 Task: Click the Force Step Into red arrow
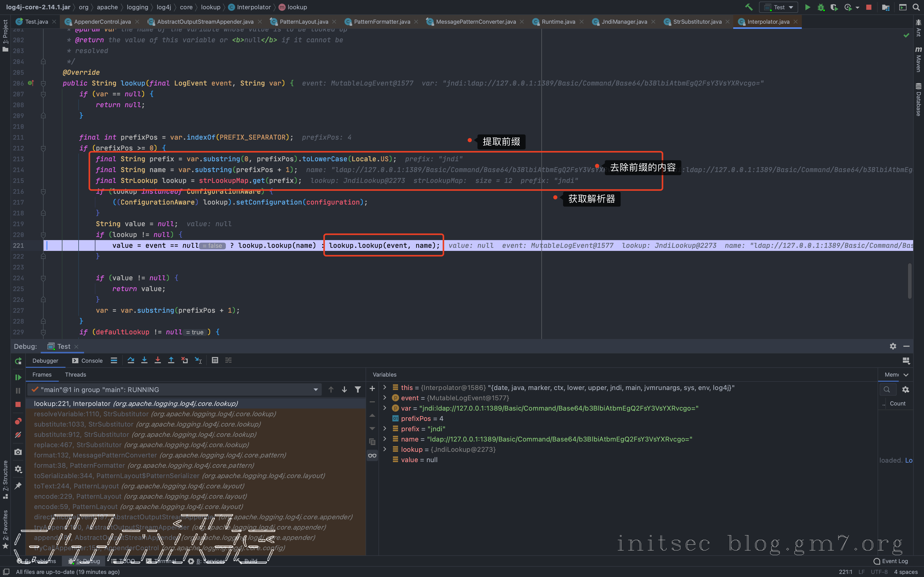click(158, 360)
